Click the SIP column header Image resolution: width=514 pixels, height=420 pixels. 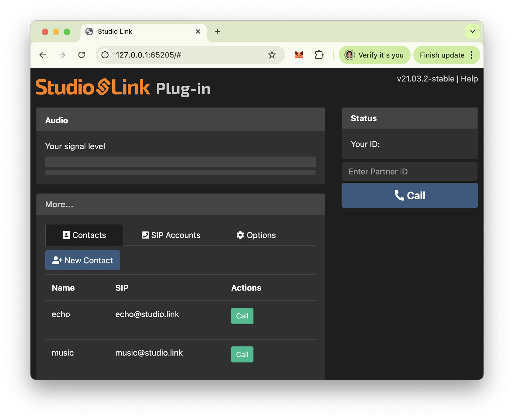point(122,288)
